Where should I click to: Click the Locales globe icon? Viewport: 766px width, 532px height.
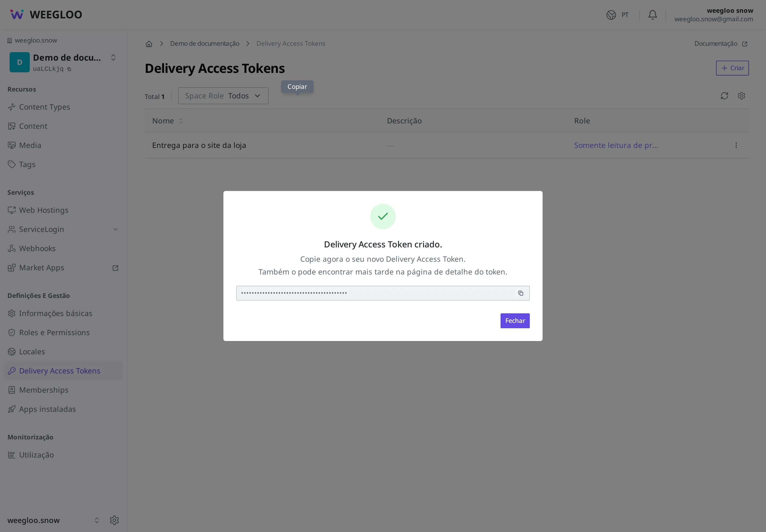(x=12, y=352)
